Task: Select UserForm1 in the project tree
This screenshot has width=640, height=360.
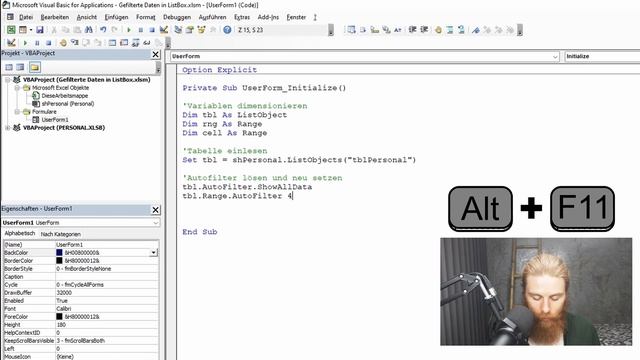Action: pos(55,120)
